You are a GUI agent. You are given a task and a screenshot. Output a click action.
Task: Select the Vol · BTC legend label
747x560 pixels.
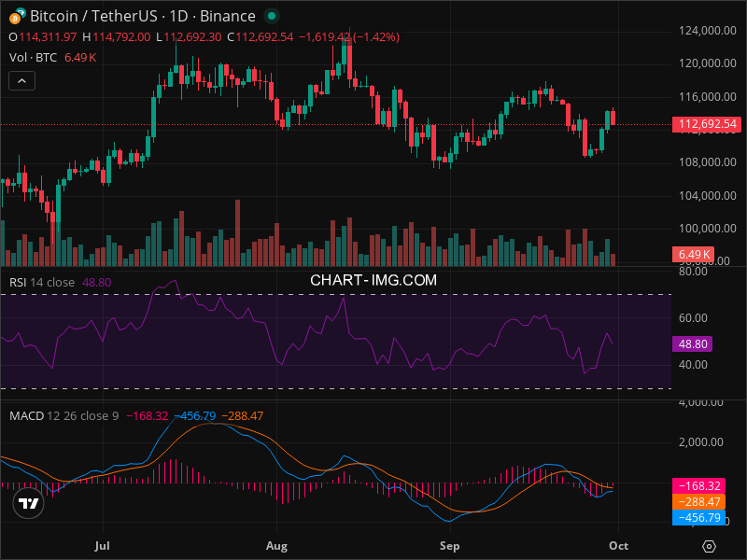coord(33,58)
